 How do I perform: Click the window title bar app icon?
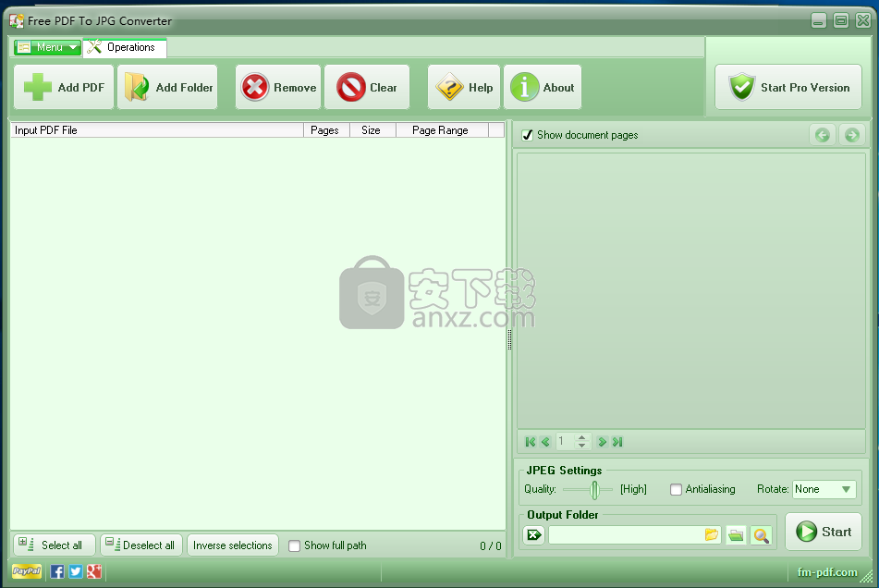[17, 20]
